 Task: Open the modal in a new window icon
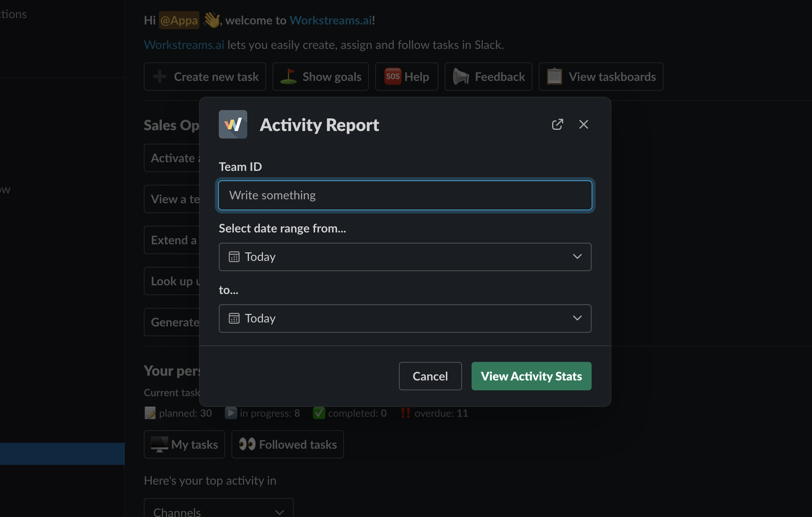click(557, 125)
